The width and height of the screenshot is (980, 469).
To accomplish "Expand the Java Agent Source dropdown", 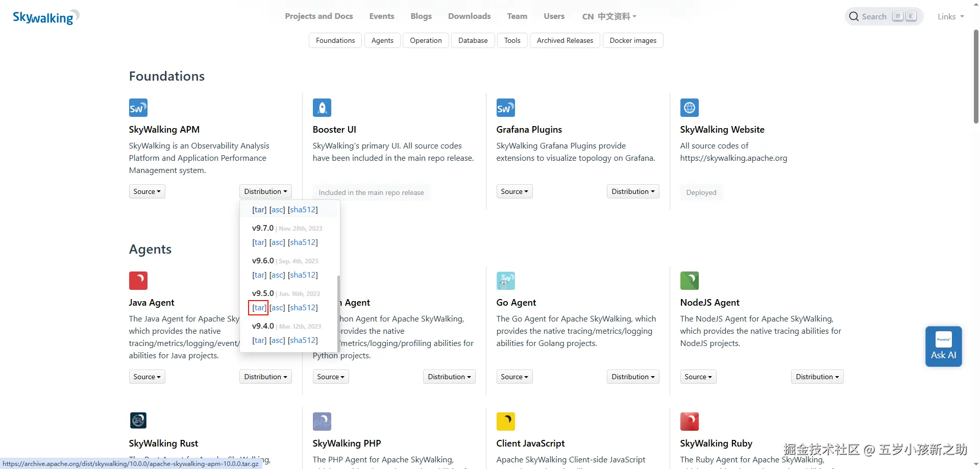I will [147, 377].
